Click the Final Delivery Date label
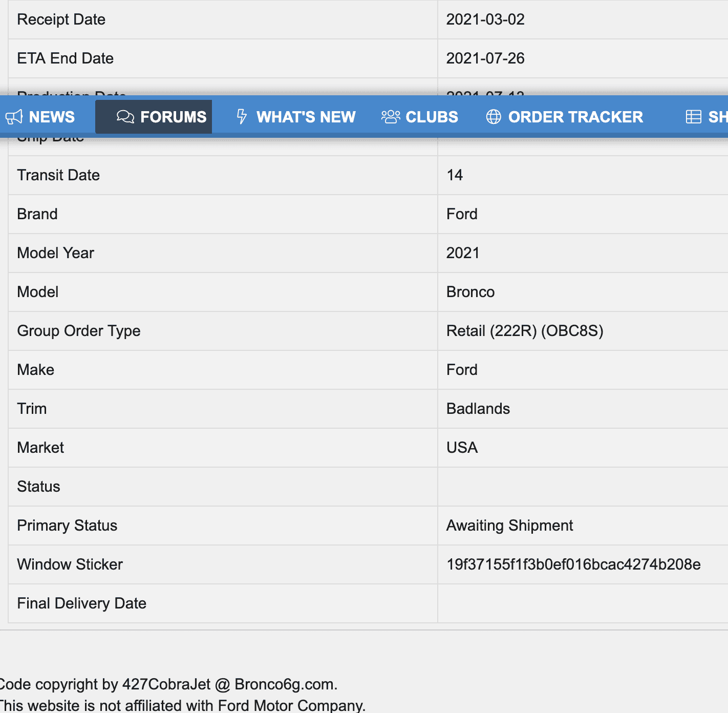Viewport: 728px width, 713px height. [82, 603]
